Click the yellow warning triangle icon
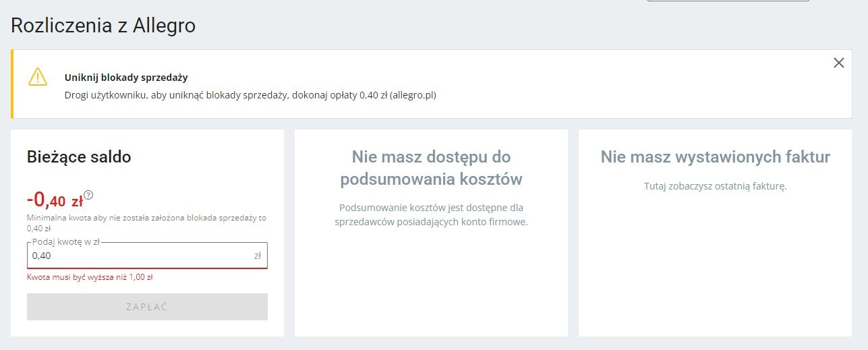Image resolution: width=868 pixels, height=350 pixels. (x=38, y=76)
